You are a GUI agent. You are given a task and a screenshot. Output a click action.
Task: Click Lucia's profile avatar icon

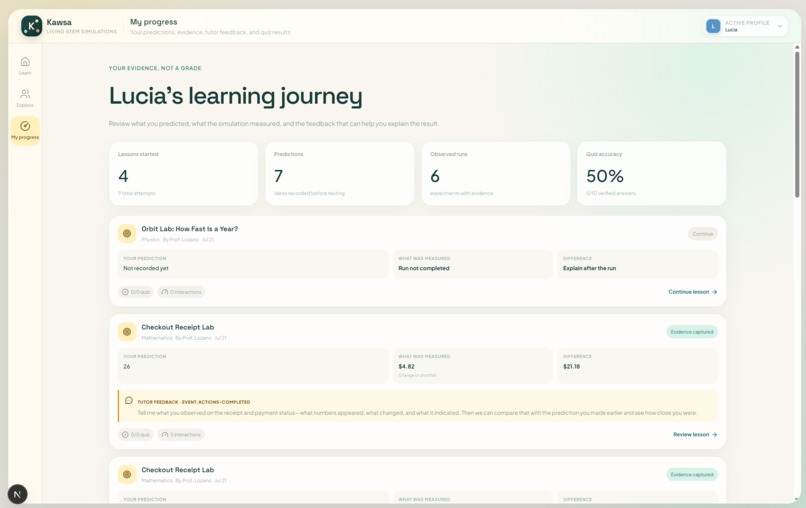point(713,26)
